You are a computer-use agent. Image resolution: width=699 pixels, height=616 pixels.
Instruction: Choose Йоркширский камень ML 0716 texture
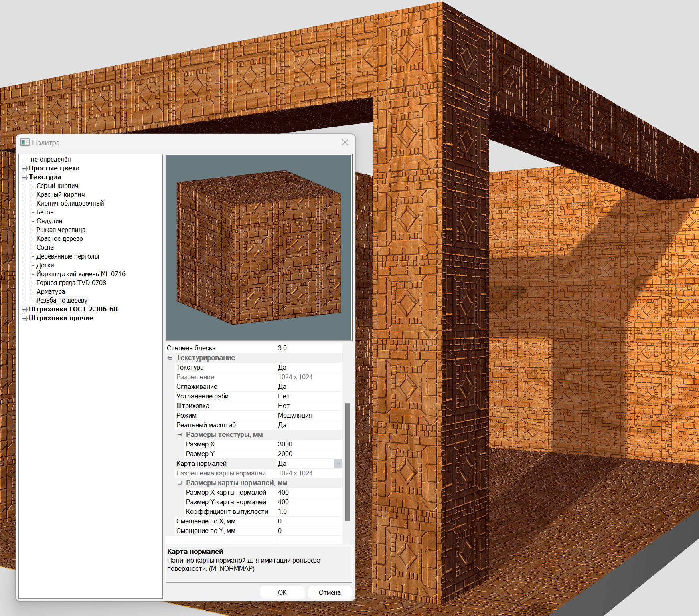(x=81, y=274)
